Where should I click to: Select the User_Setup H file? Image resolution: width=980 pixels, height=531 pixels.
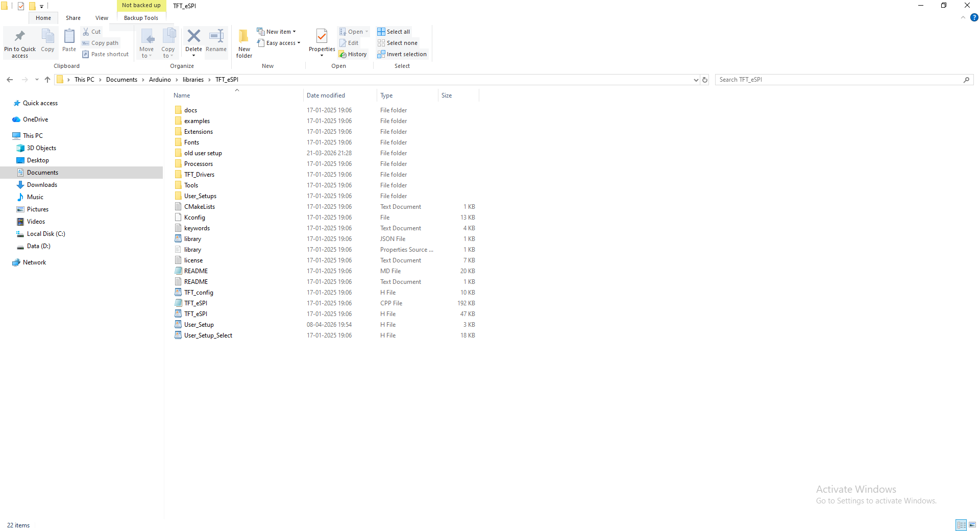[199, 325]
